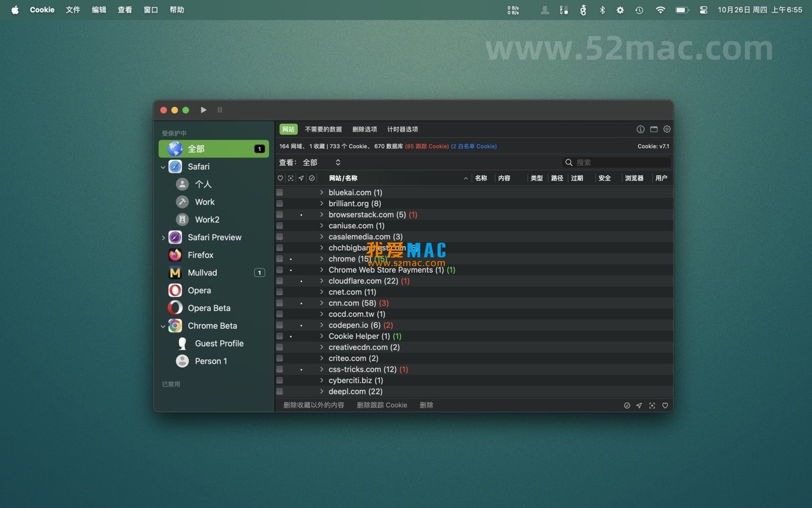Click the settings gear icon in the Cookie window

point(667,129)
